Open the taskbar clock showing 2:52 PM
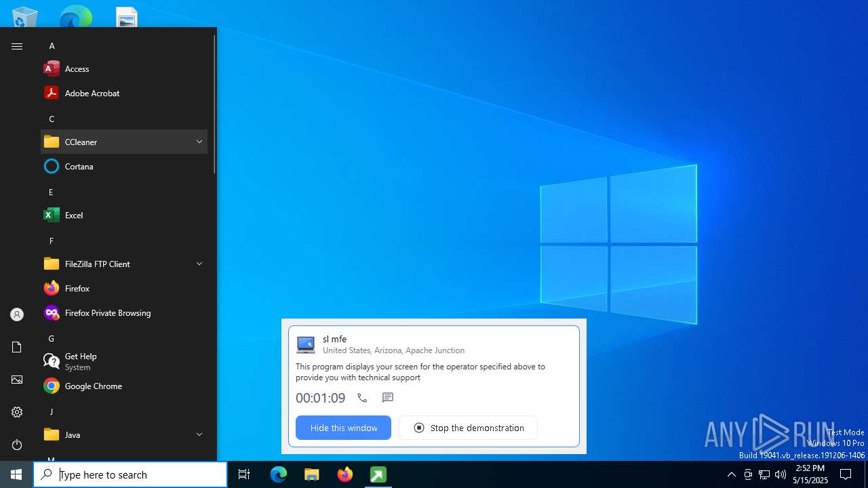 coord(810,474)
